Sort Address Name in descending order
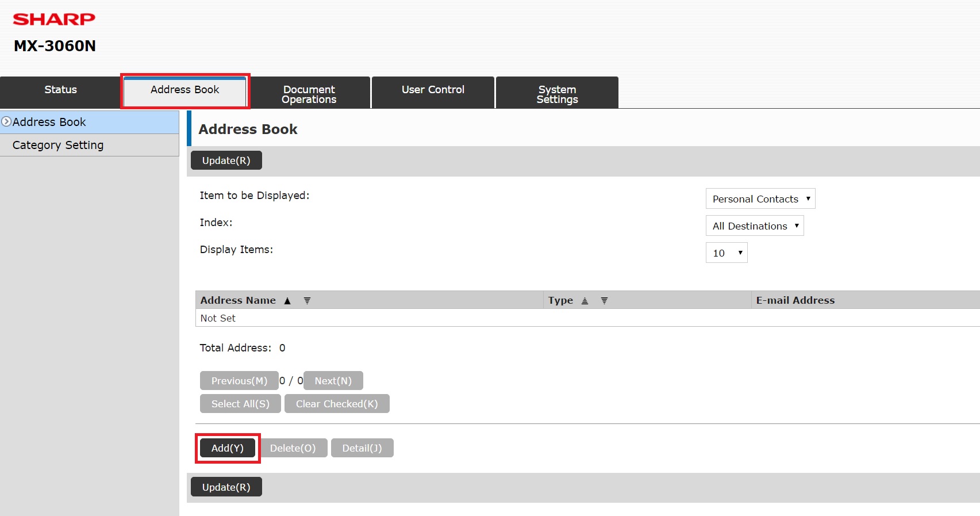This screenshot has width=980, height=516. 307,300
